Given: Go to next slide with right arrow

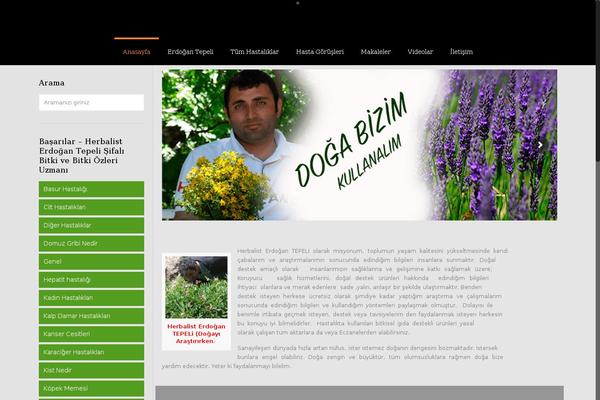Looking at the screenshot, I should click(x=540, y=145).
